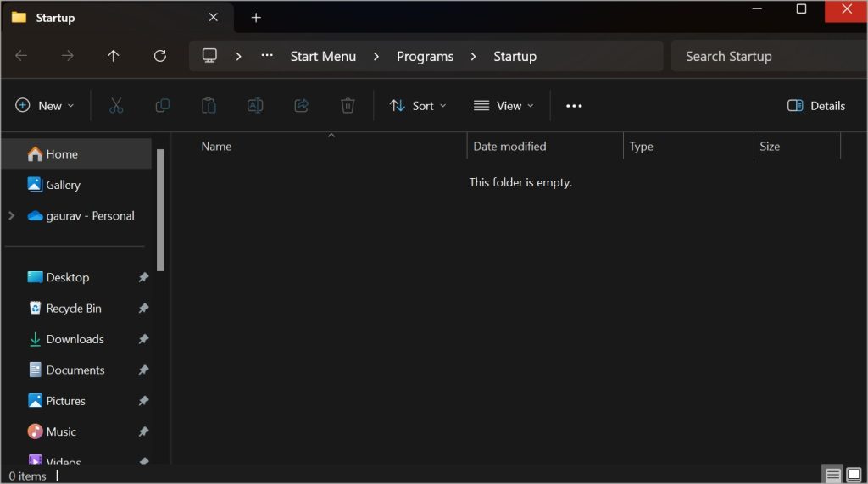This screenshot has width=868, height=484.
Task: Click the Share icon
Action: click(x=301, y=106)
